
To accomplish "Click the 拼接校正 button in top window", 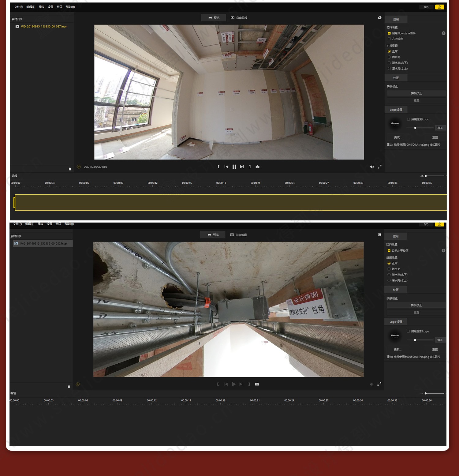I will coord(416,93).
